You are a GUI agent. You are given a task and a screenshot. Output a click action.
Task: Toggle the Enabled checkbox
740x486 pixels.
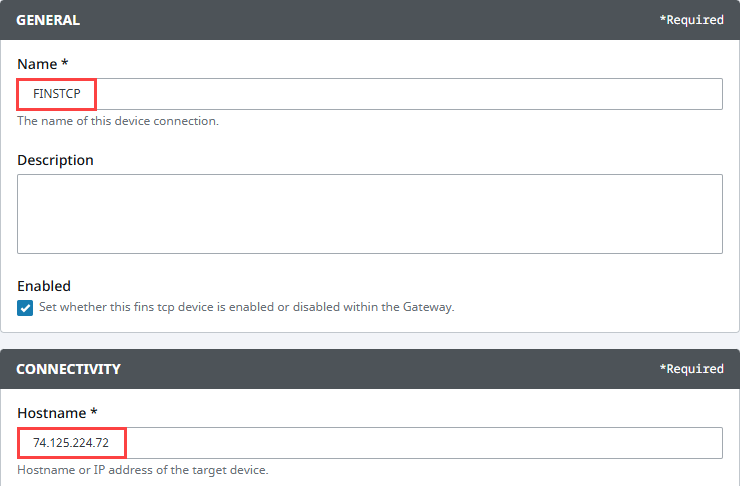[25, 308]
